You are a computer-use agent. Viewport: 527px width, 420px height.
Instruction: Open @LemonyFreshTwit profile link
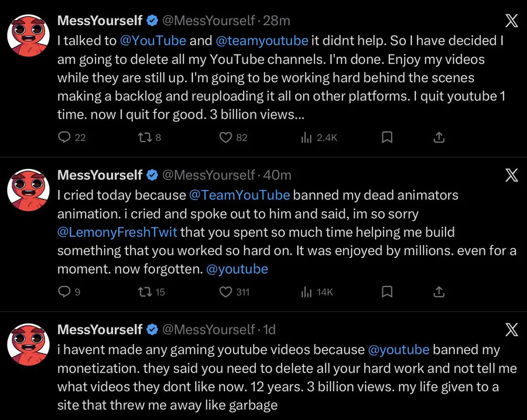click(x=117, y=232)
